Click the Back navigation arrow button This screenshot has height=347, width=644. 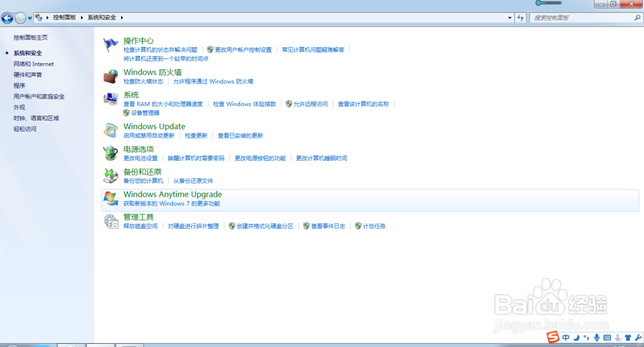7,17
